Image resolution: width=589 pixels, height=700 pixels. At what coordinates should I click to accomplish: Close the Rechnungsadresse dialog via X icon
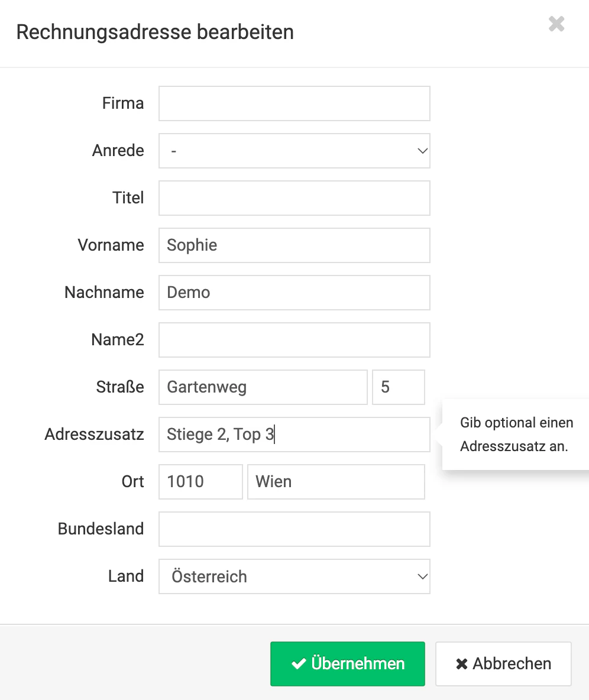coord(556,24)
